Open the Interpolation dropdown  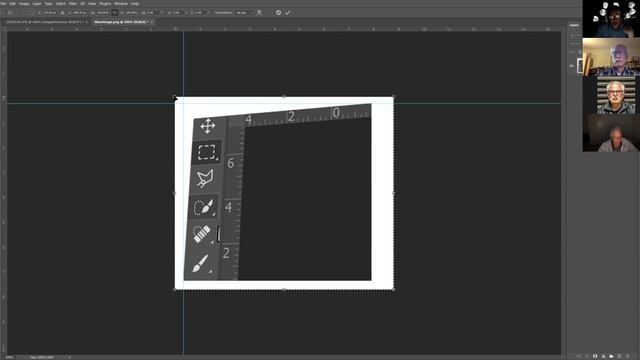click(245, 13)
